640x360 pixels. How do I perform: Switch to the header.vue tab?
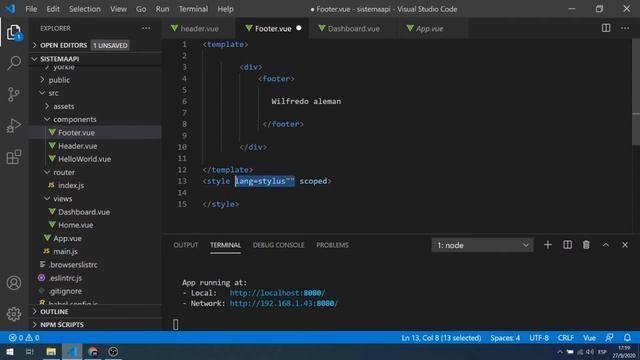199,29
